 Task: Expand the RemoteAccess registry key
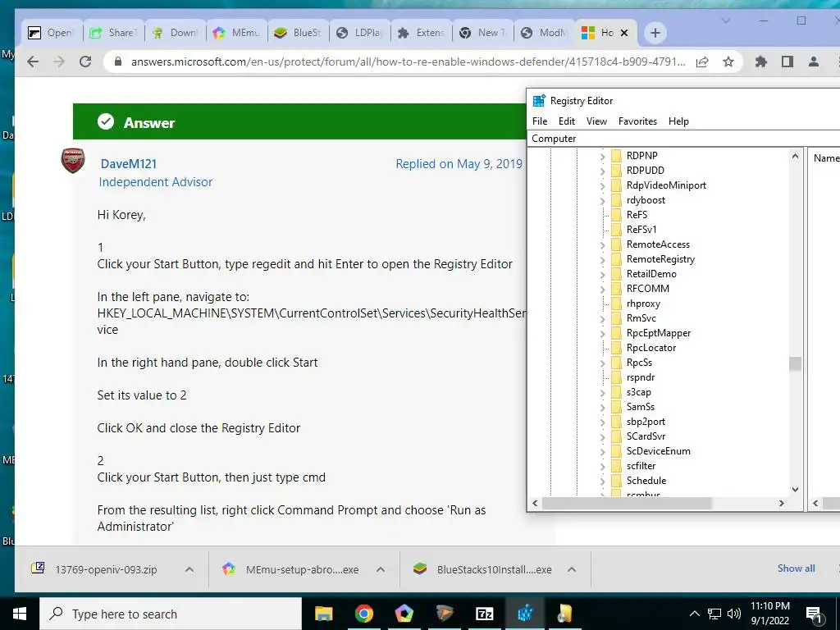[x=602, y=244]
